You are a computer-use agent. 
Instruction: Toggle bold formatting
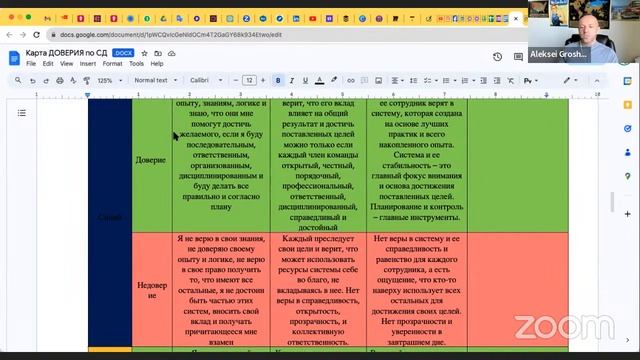(x=278, y=81)
